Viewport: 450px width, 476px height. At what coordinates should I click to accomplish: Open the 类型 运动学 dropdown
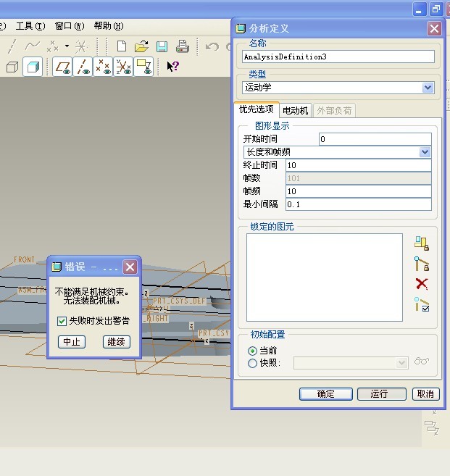pyautogui.click(x=428, y=88)
